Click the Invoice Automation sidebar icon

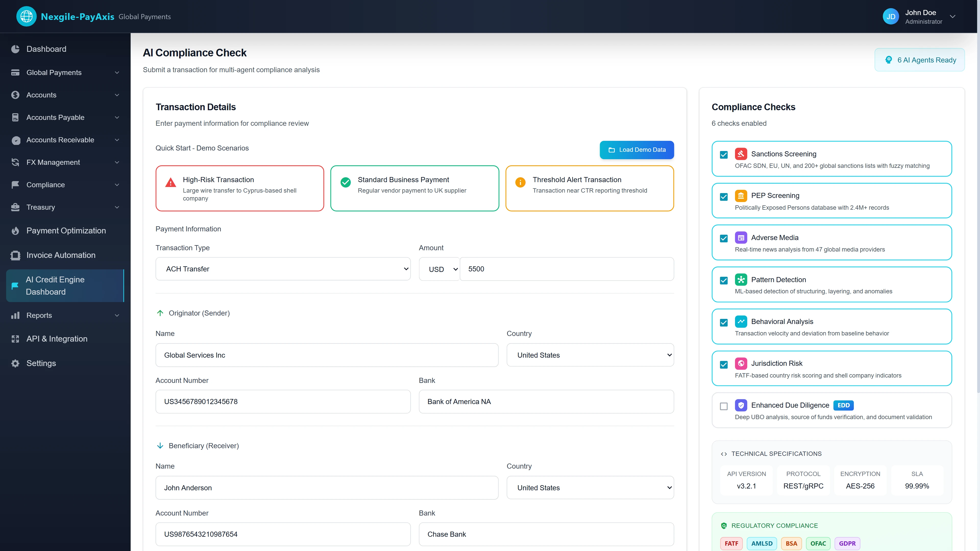(15, 255)
